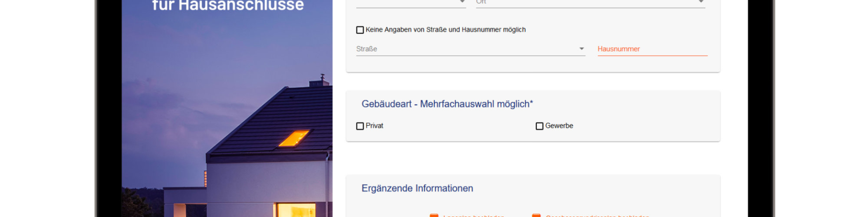Screen dimensions: 868x217
Task: Click the illuminated roof window in photo
Action: pyautogui.click(x=294, y=138)
